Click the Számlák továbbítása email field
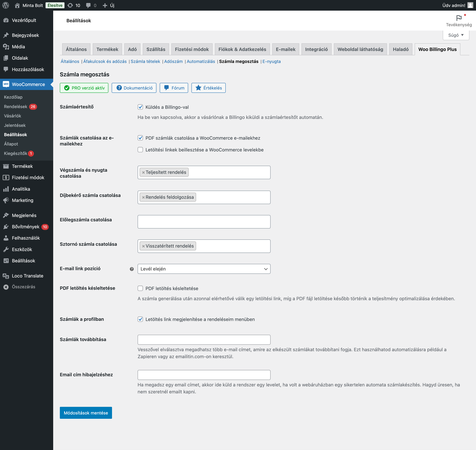 pos(204,340)
